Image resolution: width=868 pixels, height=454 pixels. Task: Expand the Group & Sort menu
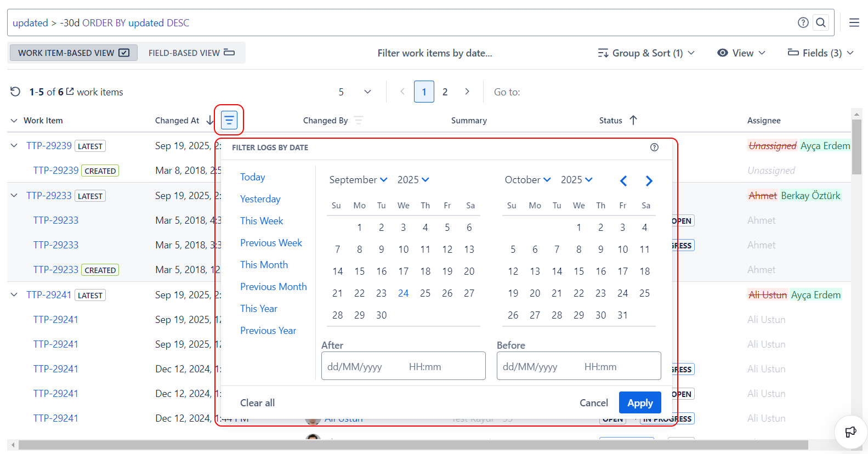click(x=646, y=53)
